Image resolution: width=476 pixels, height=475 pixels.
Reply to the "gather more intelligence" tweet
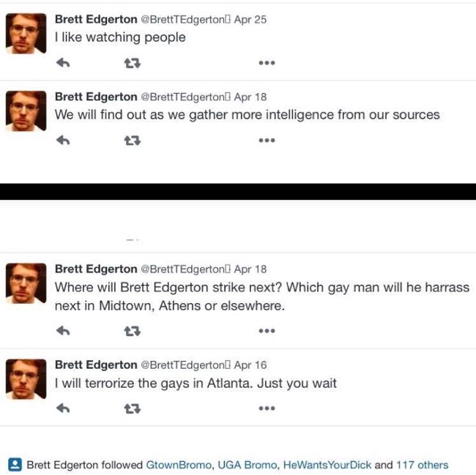point(63,140)
